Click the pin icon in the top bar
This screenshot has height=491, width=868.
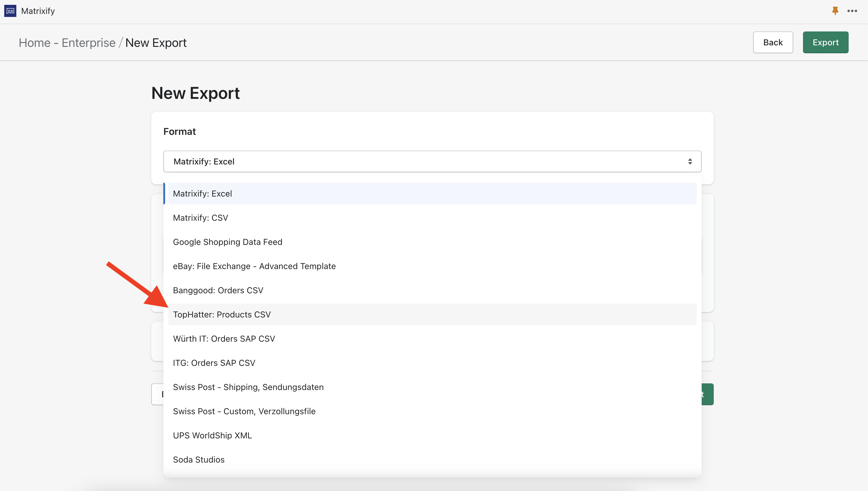pyautogui.click(x=835, y=11)
